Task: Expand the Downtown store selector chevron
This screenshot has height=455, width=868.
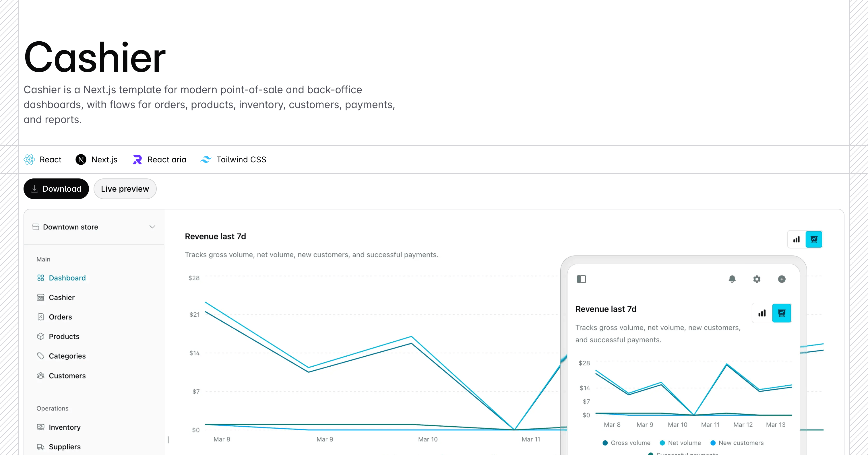Action: (x=152, y=227)
